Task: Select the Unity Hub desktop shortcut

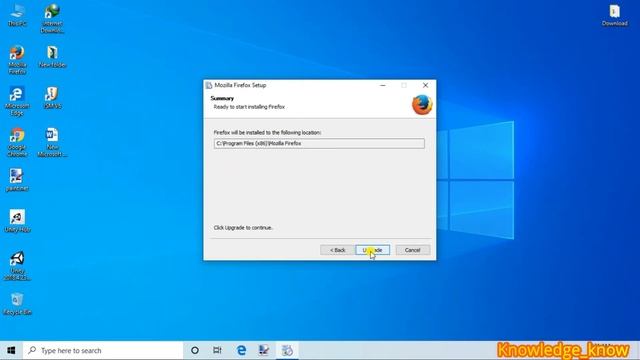Action: [17, 221]
